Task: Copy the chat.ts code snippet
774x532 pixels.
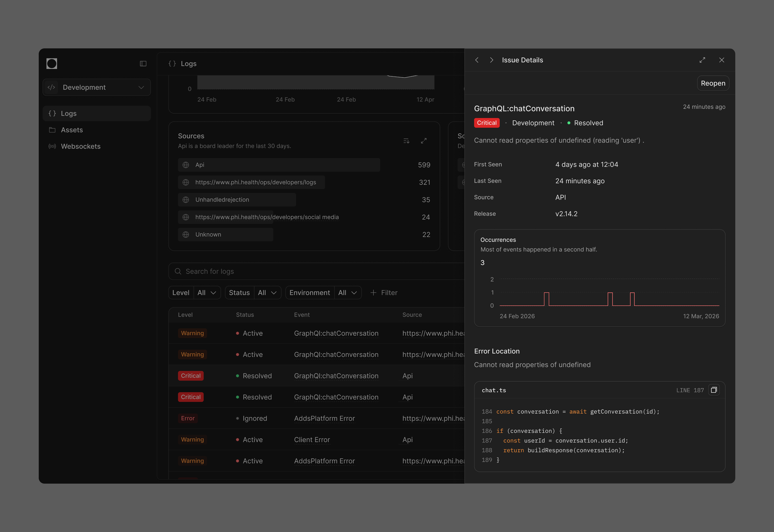Action: pos(714,390)
